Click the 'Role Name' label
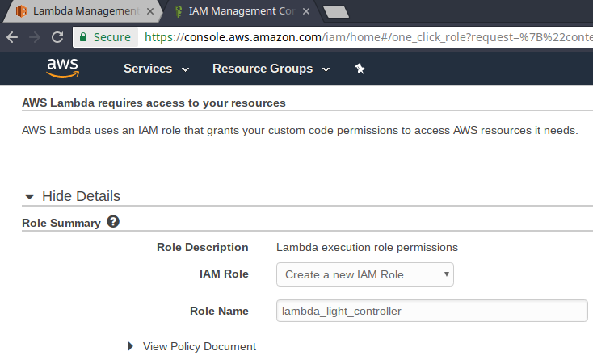 [x=219, y=311]
